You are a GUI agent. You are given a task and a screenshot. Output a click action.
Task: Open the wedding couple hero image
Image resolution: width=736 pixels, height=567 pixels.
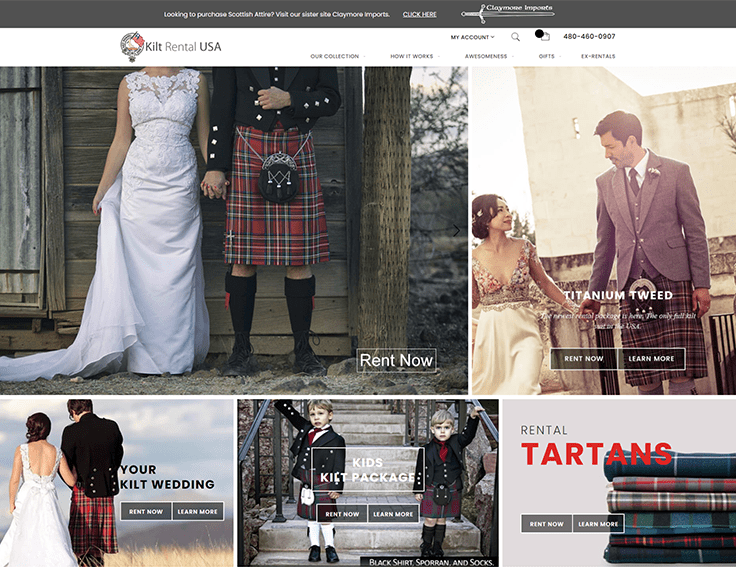pyautogui.click(x=234, y=230)
